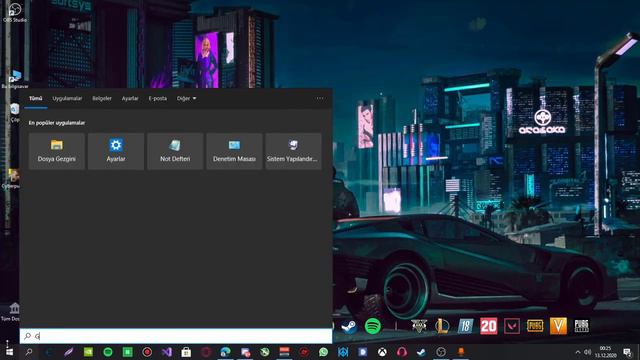640x360 pixels.
Task: Open WhatsApp from the taskbar
Action: coord(323,351)
